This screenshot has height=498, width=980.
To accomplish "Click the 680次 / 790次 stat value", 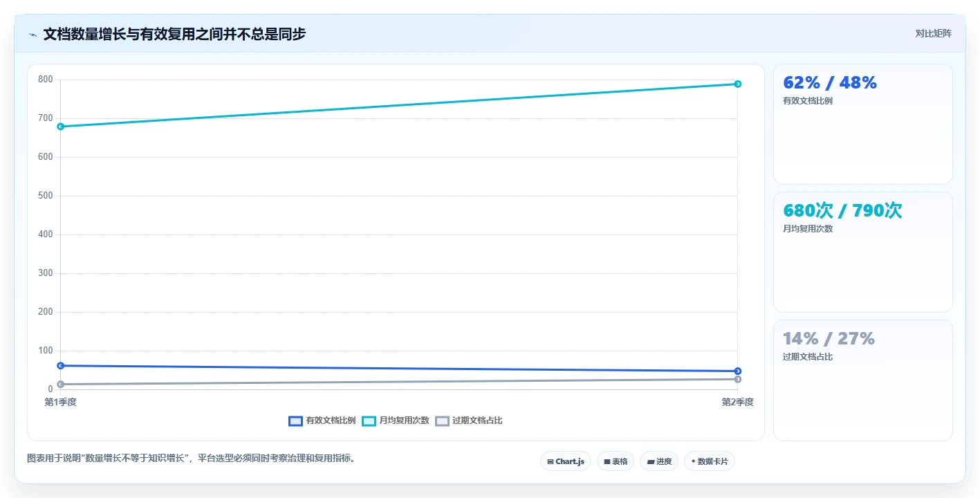I will coord(842,211).
